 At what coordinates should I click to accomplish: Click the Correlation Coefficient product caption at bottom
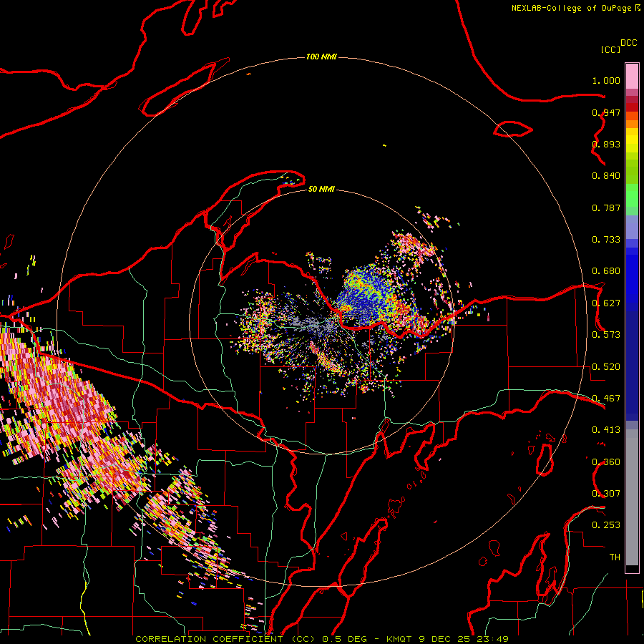click(x=321, y=639)
